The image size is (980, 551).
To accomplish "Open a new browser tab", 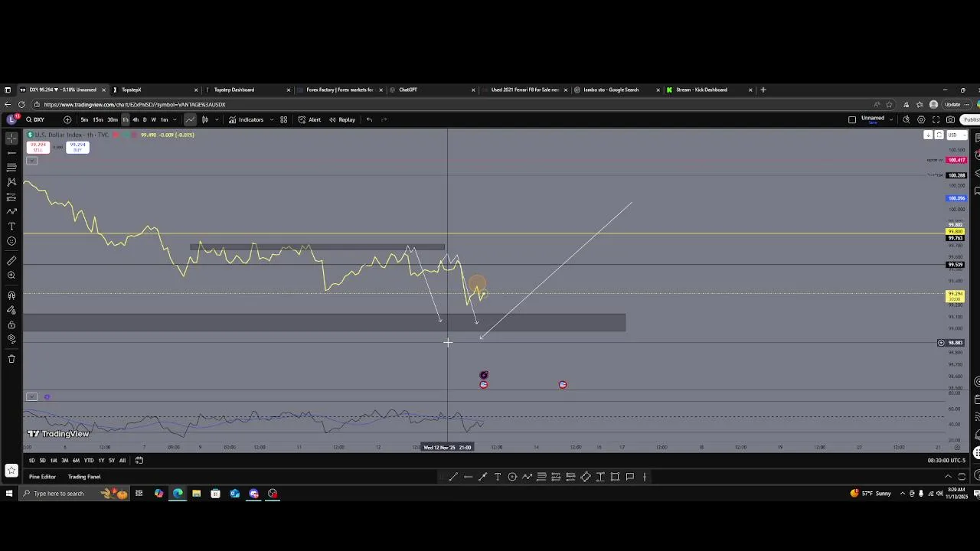I will click(763, 90).
